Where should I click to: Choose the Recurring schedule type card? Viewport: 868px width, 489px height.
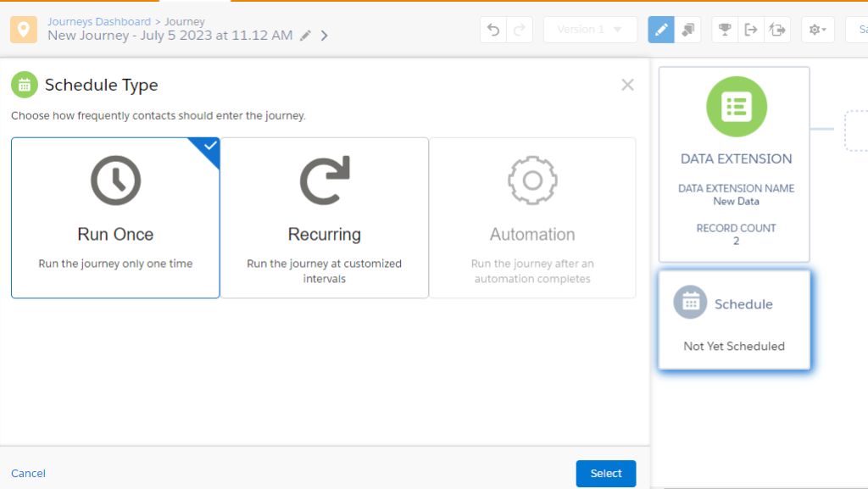click(x=325, y=218)
